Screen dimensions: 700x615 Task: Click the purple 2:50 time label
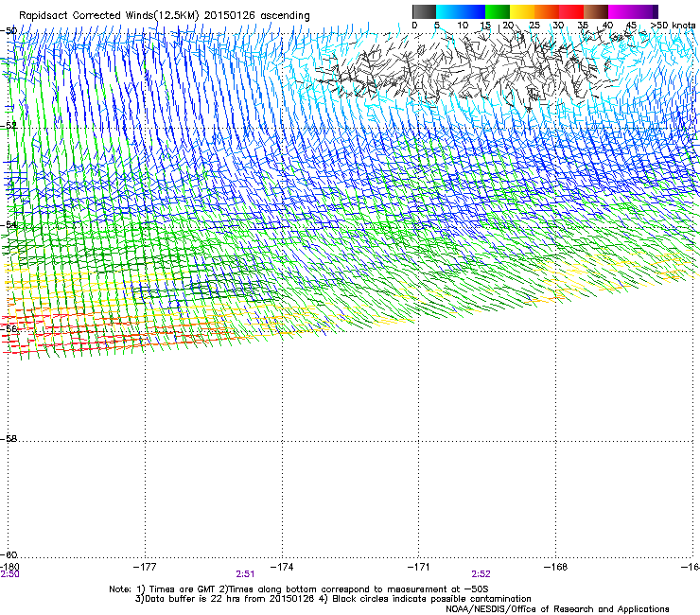pos(9,574)
